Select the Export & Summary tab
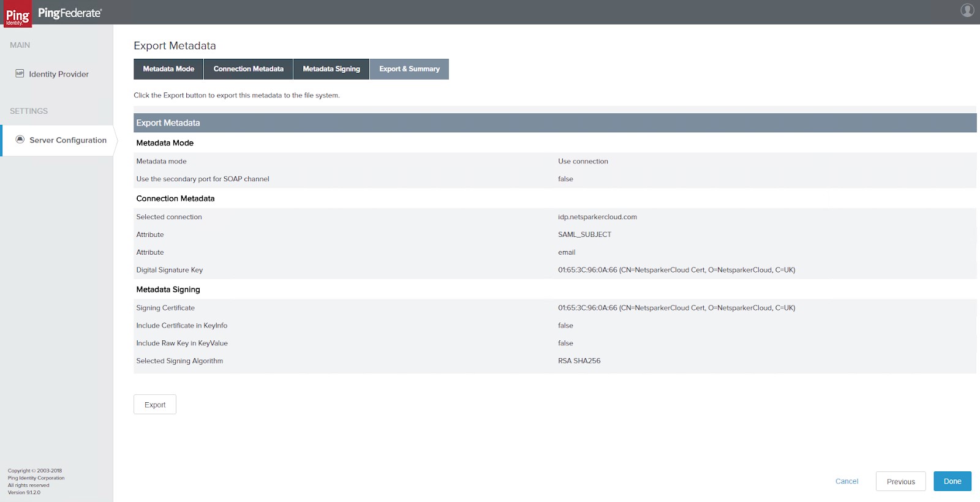The height and width of the screenshot is (502, 980). pyautogui.click(x=409, y=69)
